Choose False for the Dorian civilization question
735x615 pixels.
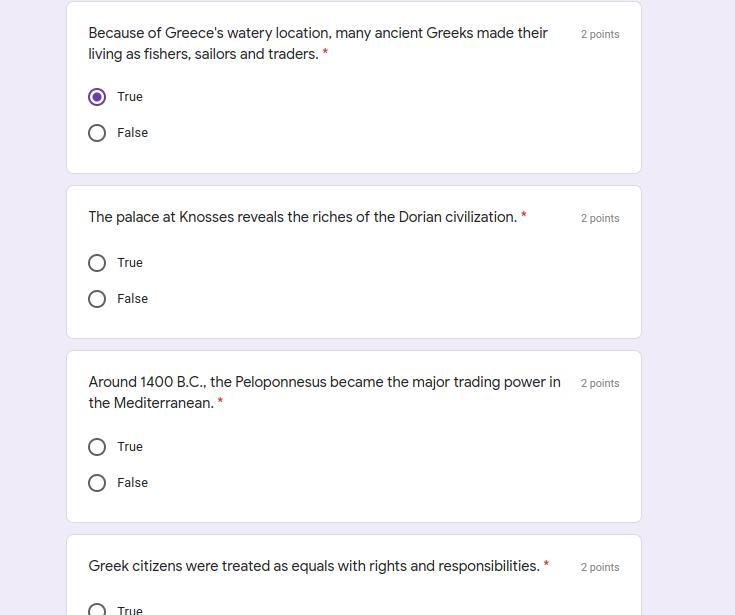tap(97, 299)
